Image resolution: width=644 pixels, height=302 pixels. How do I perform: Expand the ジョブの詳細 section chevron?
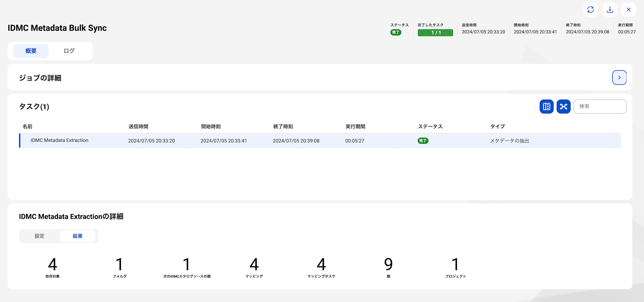(x=619, y=77)
